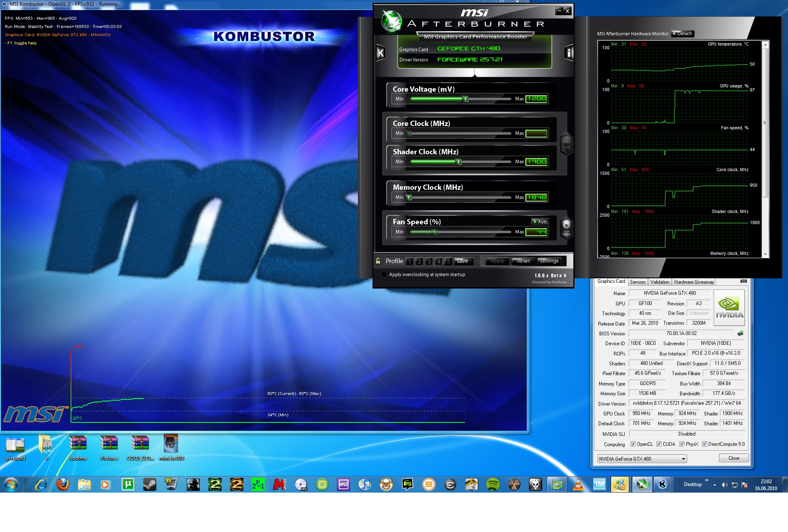Open the GPU-Z Hardware Giveaway tab
Image resolution: width=788 pixels, height=532 pixels.
click(694, 282)
